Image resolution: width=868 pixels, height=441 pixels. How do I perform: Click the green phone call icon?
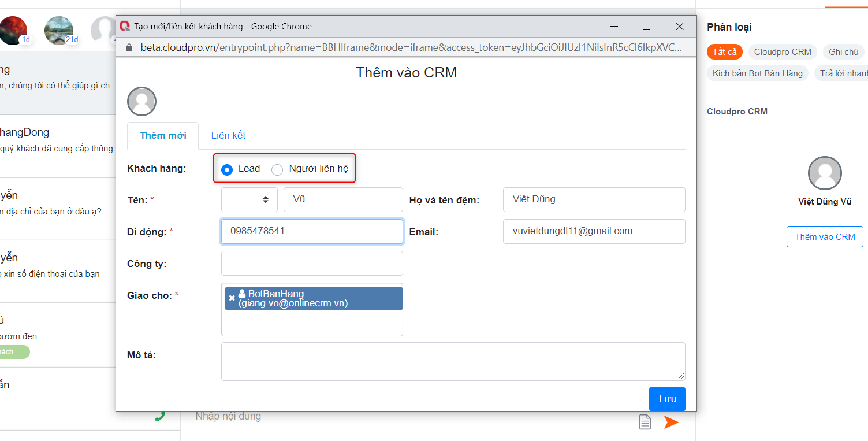pos(160,416)
